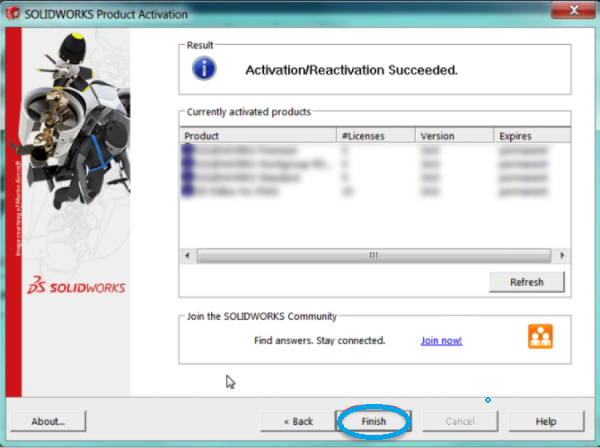Follow the "Join now!" link
The height and width of the screenshot is (448, 600).
[441, 340]
